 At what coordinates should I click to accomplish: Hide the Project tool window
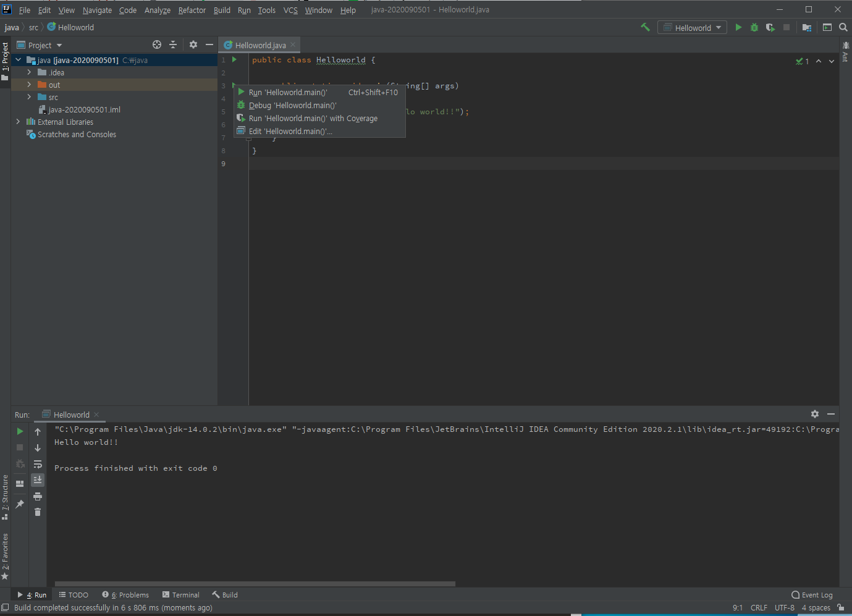[209, 44]
